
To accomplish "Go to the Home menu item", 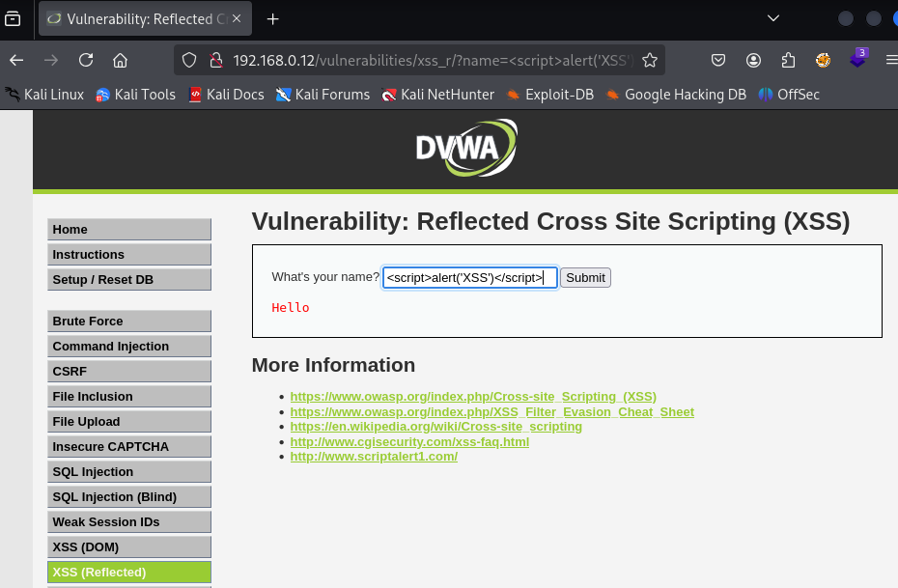I will pyautogui.click(x=129, y=230).
